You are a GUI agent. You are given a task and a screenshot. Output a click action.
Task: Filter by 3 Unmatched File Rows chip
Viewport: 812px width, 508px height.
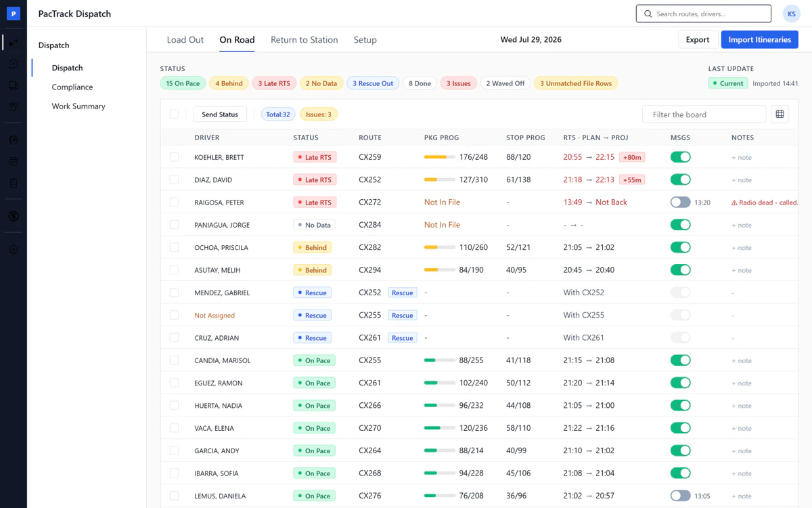pyautogui.click(x=576, y=83)
